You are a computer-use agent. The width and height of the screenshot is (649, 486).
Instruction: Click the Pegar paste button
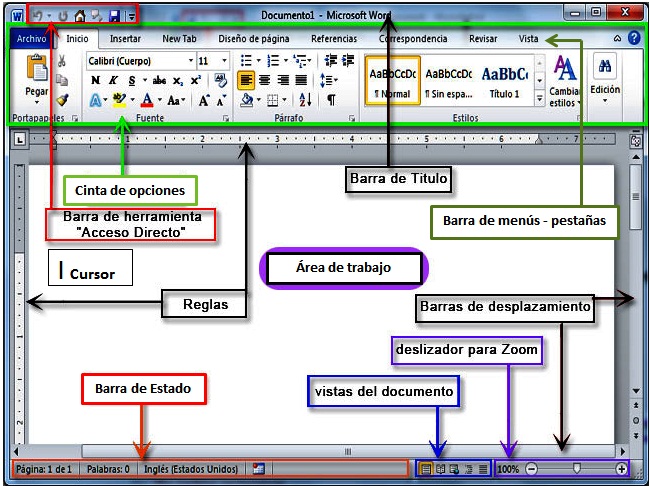pos(36,78)
